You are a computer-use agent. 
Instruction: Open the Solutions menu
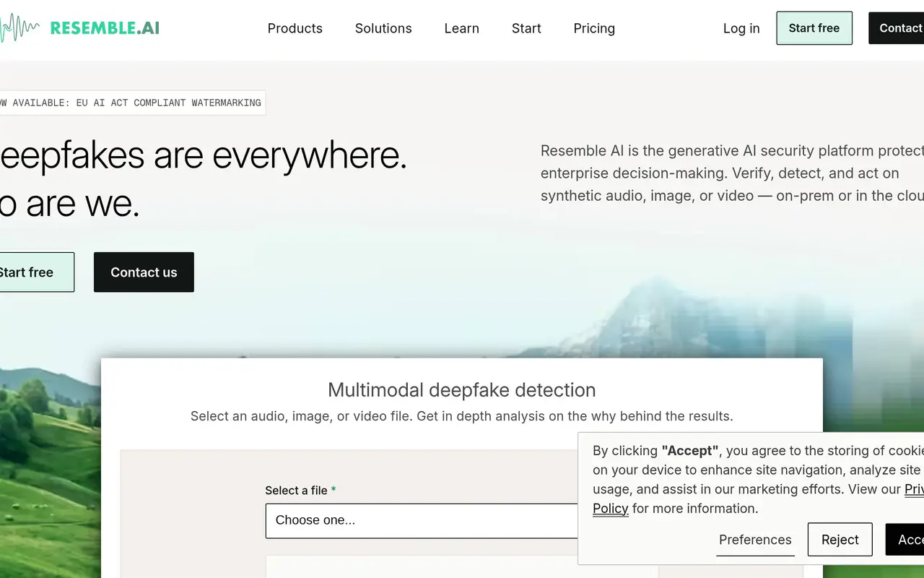point(383,28)
